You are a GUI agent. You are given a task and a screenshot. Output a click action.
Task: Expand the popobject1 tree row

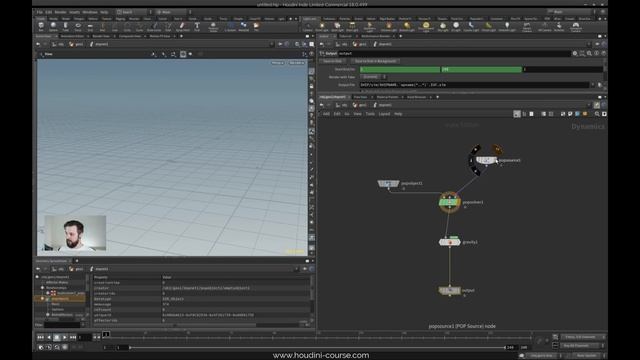tap(42, 299)
